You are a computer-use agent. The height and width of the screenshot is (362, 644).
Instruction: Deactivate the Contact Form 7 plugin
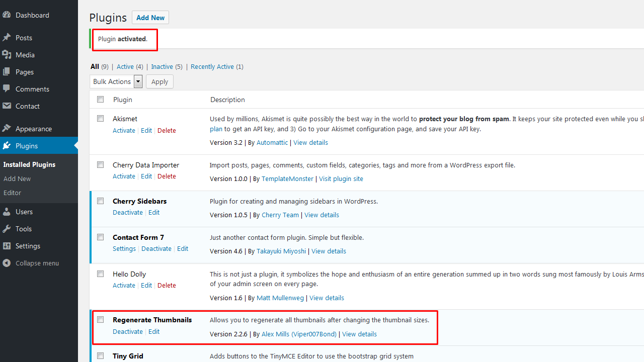[x=156, y=248]
